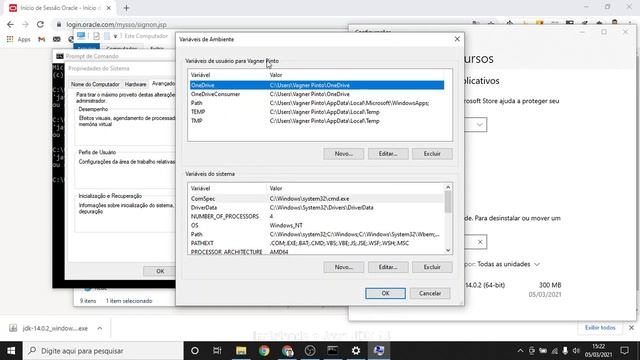Click Excluir under the user variables
Screen dimensions: 640x360
point(432,153)
